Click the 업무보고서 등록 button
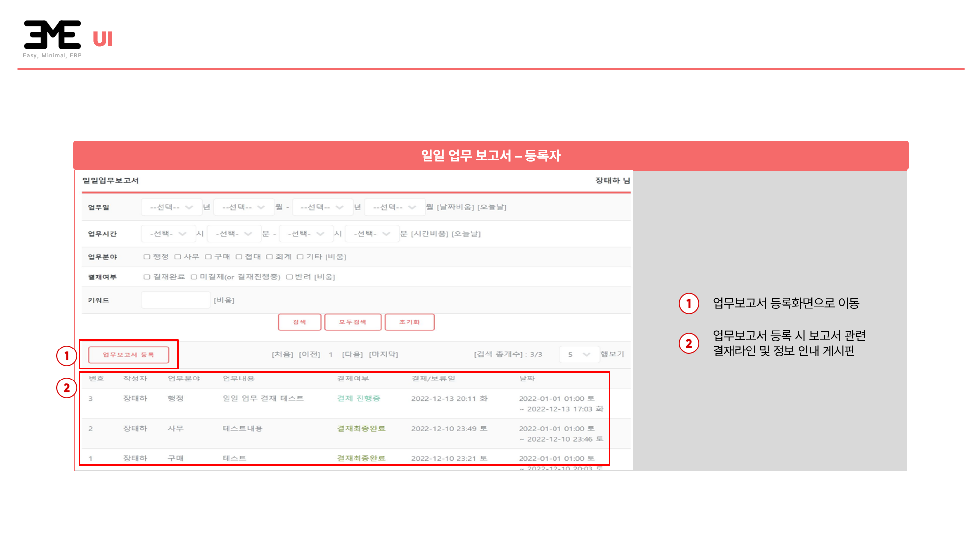The width and height of the screenshot is (980, 539). (129, 355)
